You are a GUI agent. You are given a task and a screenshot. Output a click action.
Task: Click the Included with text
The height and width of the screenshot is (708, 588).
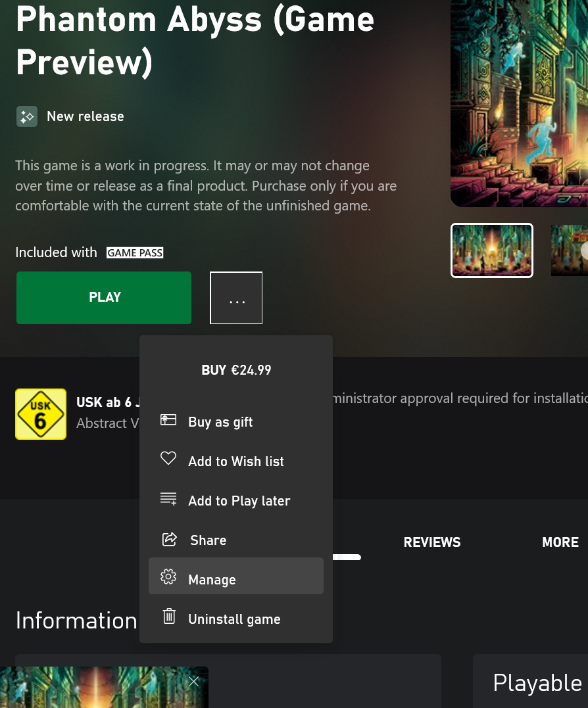[56, 252]
